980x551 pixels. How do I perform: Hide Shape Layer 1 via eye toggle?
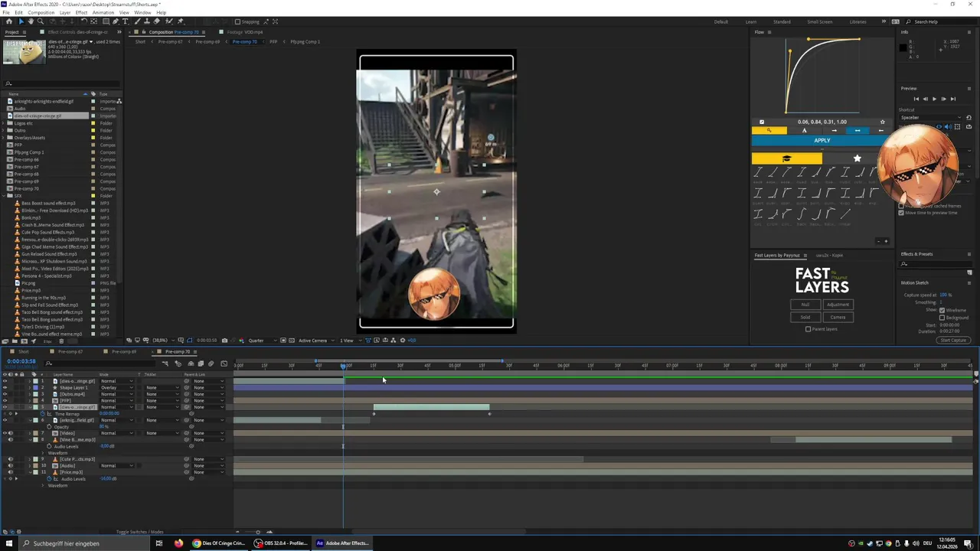tap(5, 387)
